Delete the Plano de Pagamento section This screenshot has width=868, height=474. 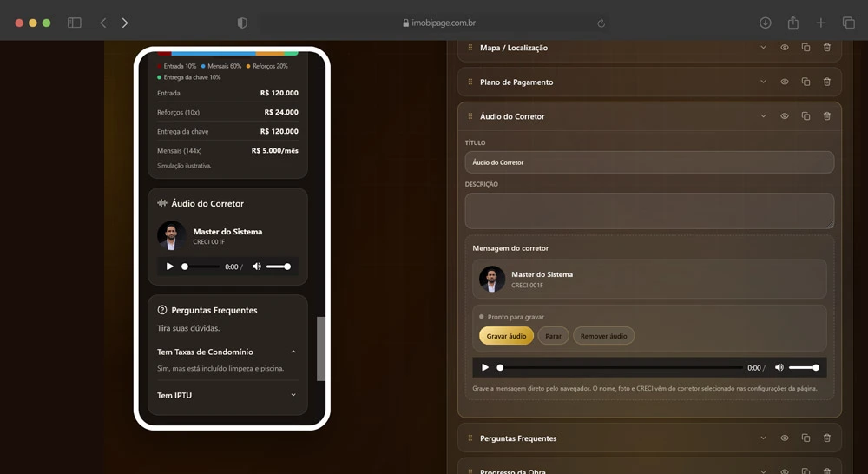click(x=826, y=82)
